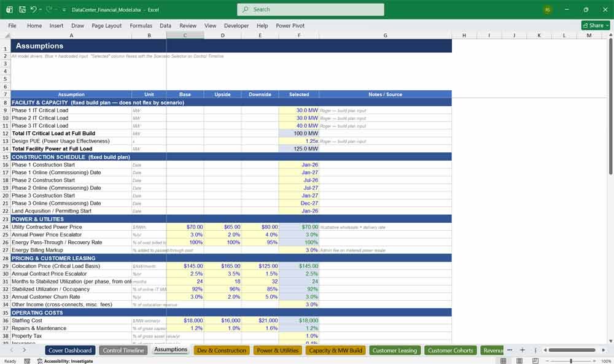Open the Undo history dropdown arrow

pos(41,9)
